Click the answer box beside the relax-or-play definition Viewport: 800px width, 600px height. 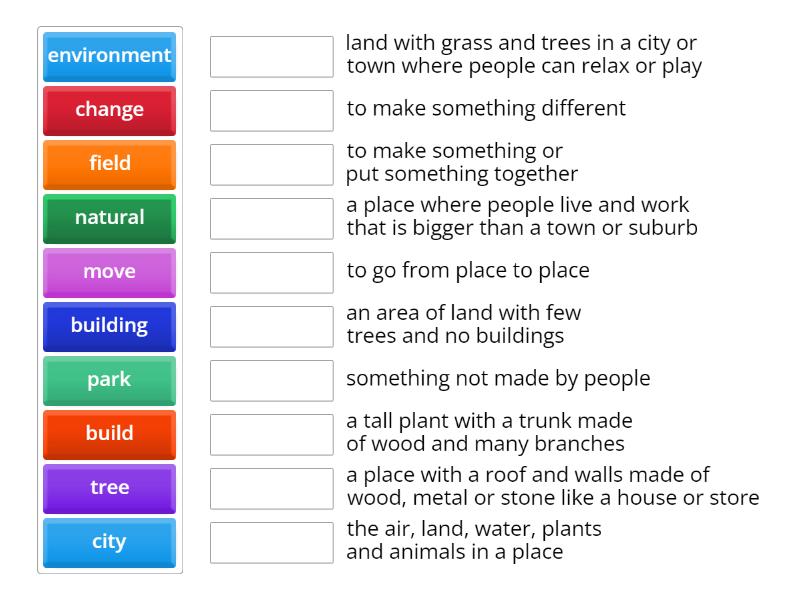pos(271,57)
